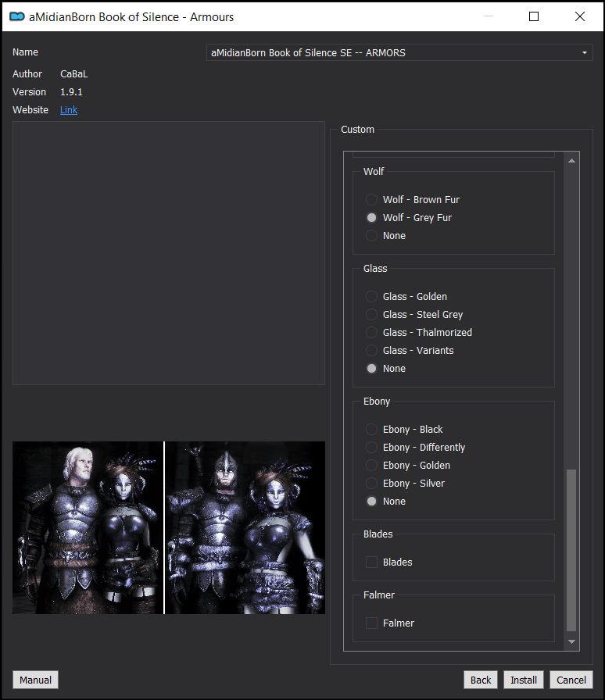Click the Custom group label
The image size is (605, 700).
coord(357,130)
